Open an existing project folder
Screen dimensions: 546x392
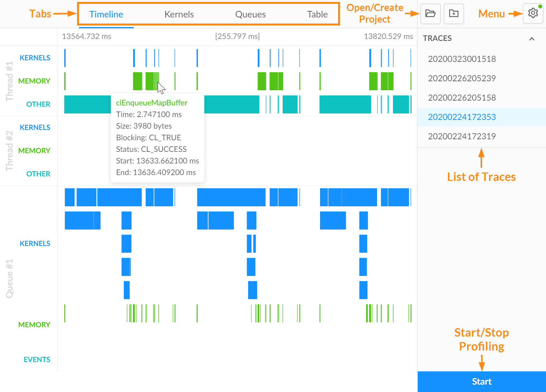click(430, 14)
